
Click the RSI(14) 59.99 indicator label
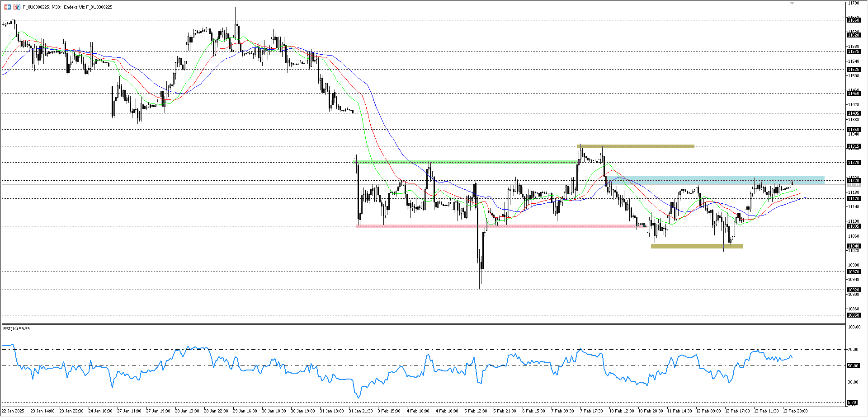16,328
